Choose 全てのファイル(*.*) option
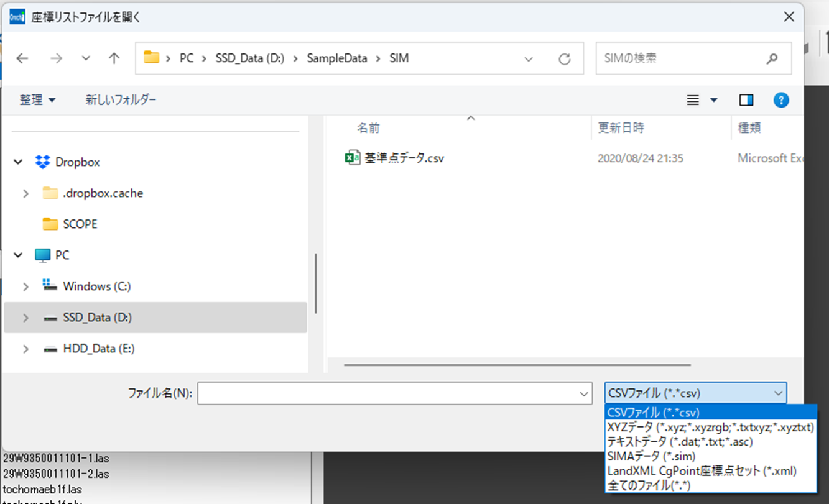The height and width of the screenshot is (504, 829). tap(711, 485)
